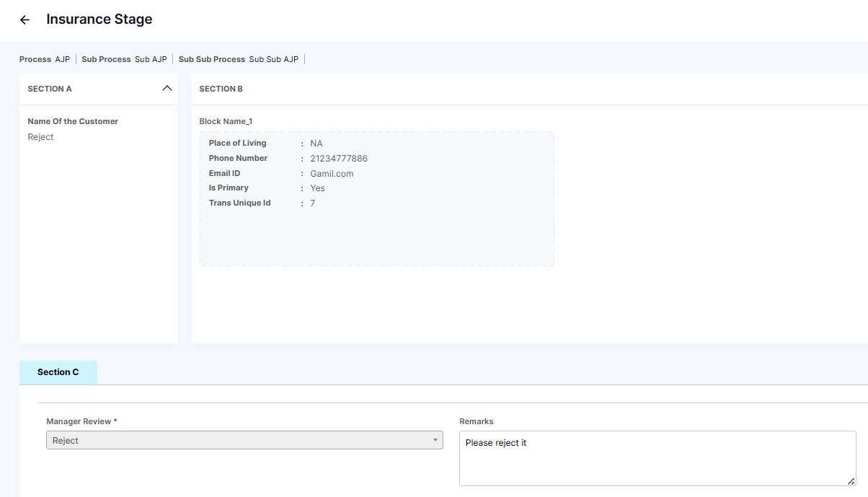The height and width of the screenshot is (497, 868).
Task: Click the SECTION A header title
Action: tap(50, 89)
